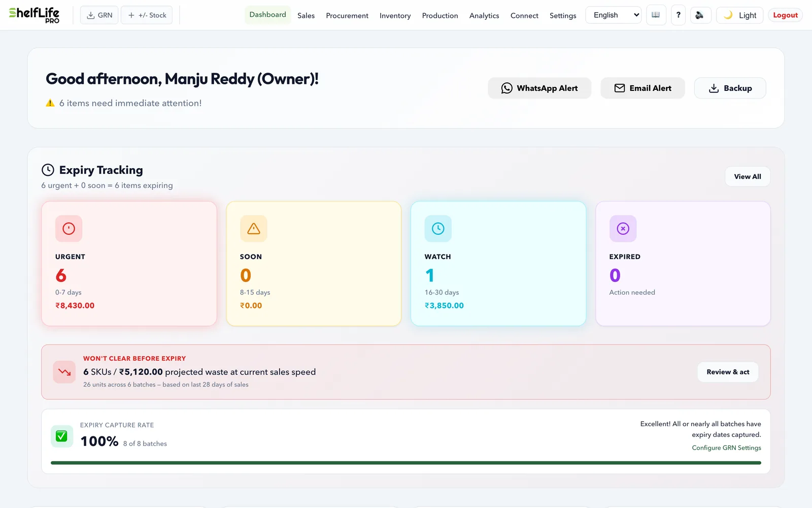Click the '100%' capture rate value
Screen dimensions: 812x508
pyautogui.click(x=99, y=441)
